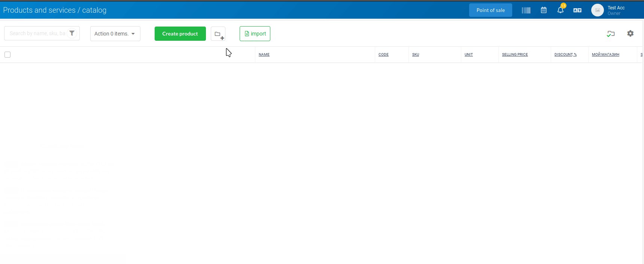Click Test Acc account name
The width and height of the screenshot is (644, 264).
[x=616, y=8]
